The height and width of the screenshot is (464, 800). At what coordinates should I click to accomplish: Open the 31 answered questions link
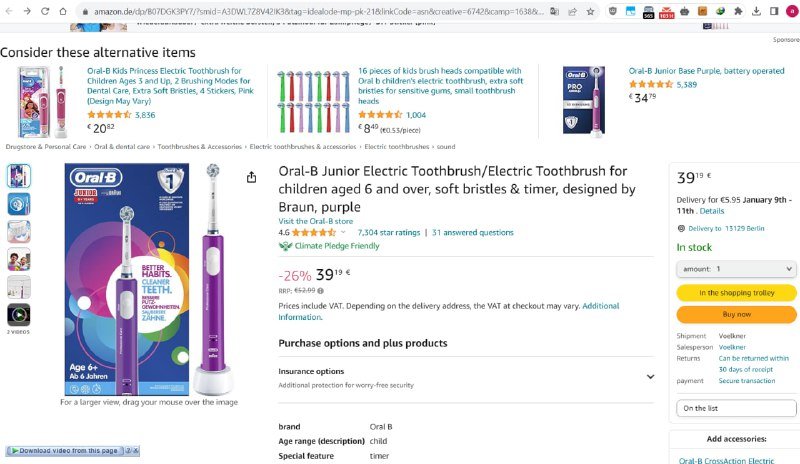[472, 232]
